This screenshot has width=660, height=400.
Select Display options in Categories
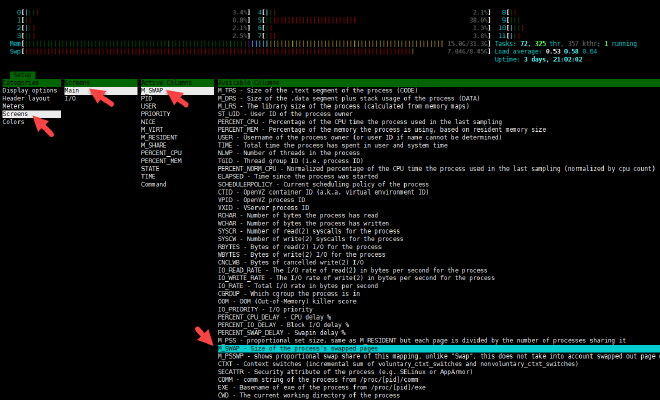click(30, 91)
